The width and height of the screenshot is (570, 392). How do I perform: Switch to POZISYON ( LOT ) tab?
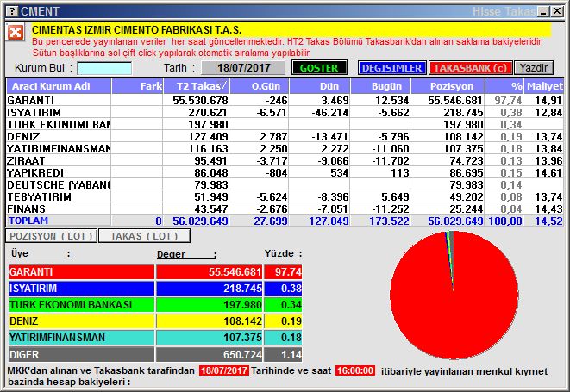tap(51, 236)
